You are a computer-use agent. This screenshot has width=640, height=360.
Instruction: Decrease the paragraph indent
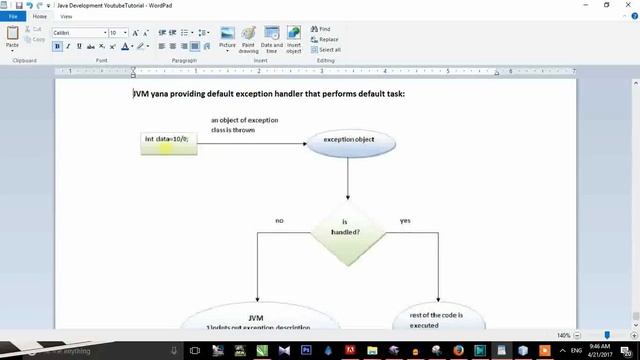coord(162,33)
